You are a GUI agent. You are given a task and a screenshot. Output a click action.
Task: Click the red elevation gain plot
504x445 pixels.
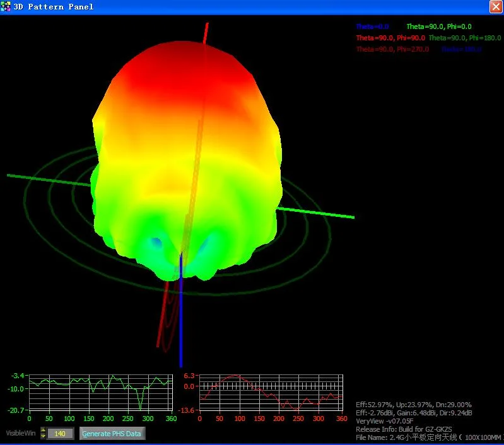click(x=271, y=393)
